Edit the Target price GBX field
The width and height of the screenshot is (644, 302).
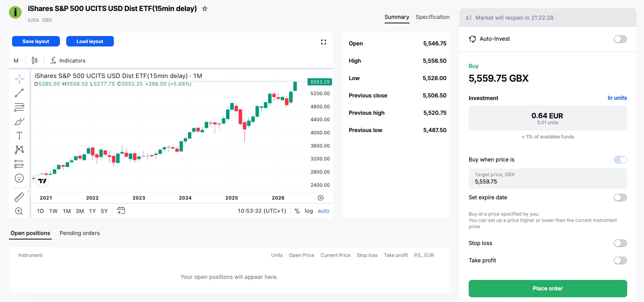(548, 179)
